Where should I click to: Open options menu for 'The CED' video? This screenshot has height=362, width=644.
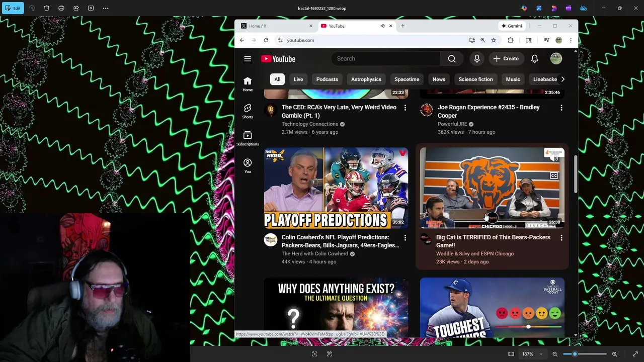(x=405, y=108)
